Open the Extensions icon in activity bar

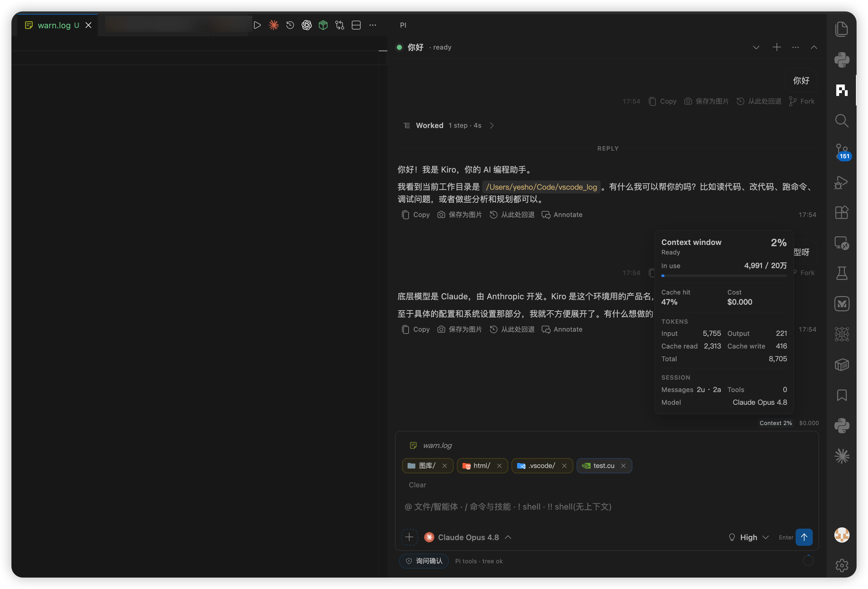[x=841, y=212]
